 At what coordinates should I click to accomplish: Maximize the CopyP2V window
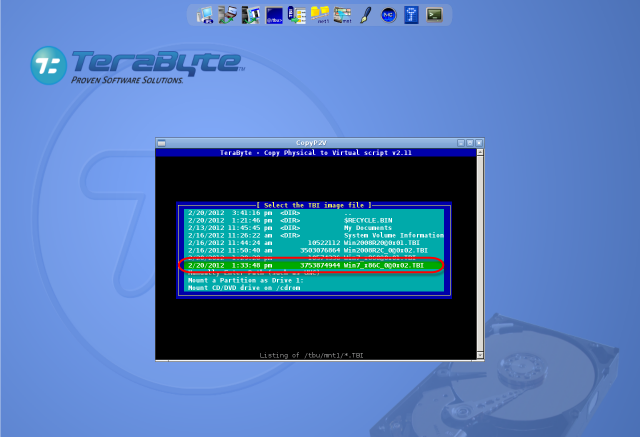pos(470,143)
